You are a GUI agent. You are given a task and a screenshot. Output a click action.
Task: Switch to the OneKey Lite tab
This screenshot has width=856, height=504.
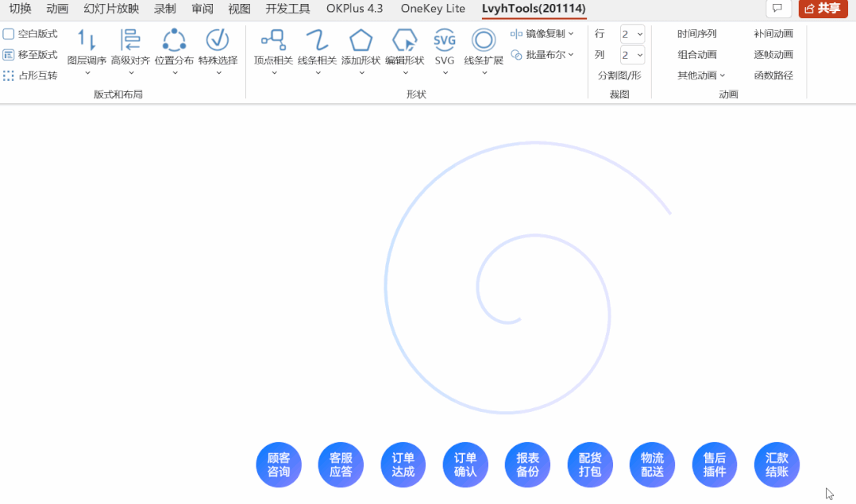coord(433,9)
